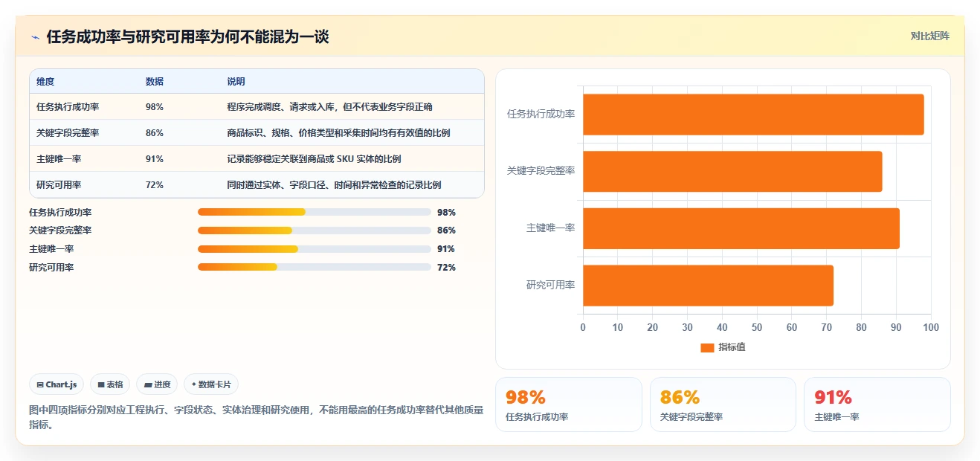The image size is (980, 461).
Task: Click the 86% value in the table
Action: pyautogui.click(x=155, y=133)
